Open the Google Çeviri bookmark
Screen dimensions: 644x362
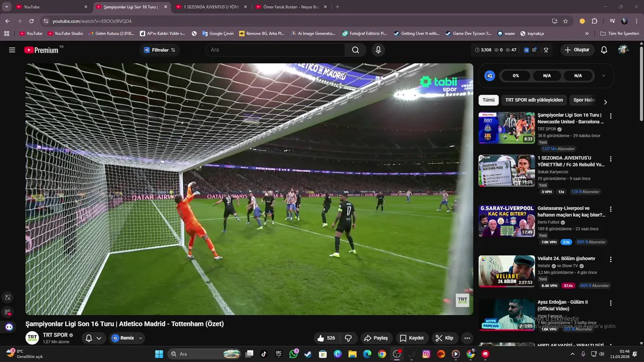[218, 33]
